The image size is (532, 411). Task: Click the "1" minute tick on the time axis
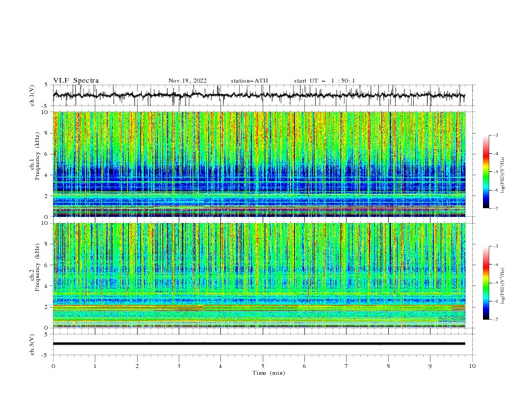(x=95, y=366)
